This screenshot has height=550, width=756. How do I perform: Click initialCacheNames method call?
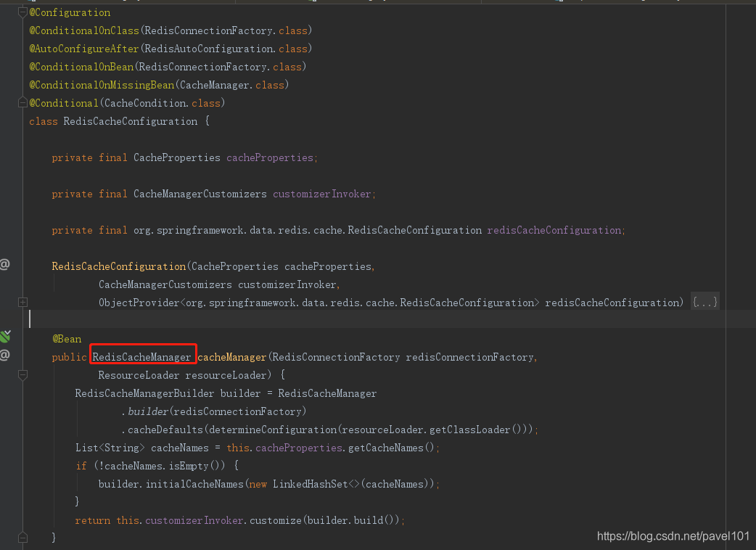194,484
